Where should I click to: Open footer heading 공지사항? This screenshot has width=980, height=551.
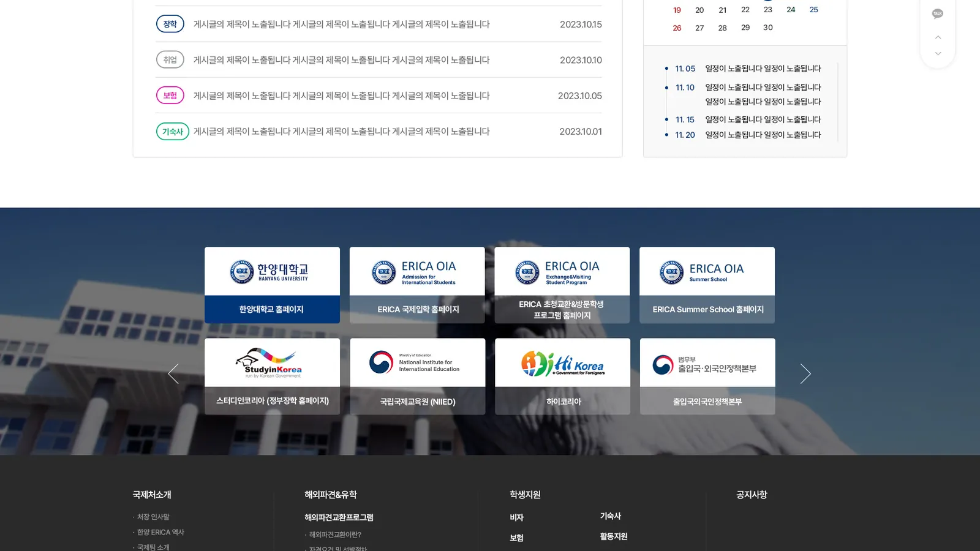752,495
